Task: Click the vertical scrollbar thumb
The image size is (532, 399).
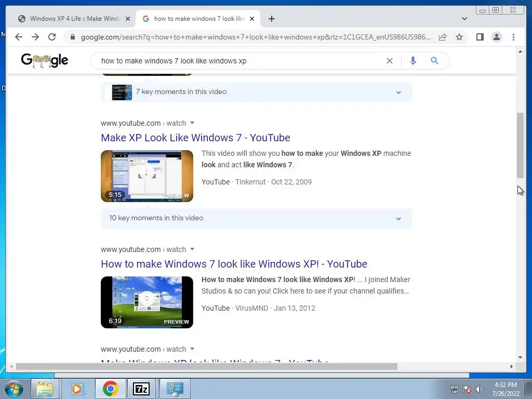Action: click(x=520, y=145)
